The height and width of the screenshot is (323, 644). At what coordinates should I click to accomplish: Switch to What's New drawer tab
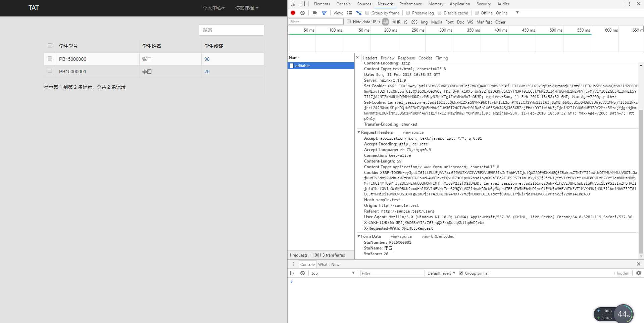tap(329, 264)
